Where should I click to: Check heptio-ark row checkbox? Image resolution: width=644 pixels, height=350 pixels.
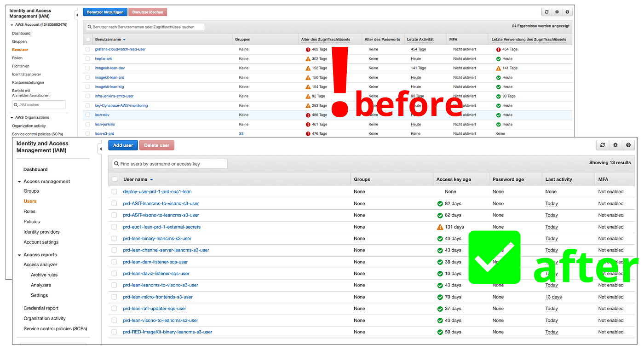(x=88, y=59)
